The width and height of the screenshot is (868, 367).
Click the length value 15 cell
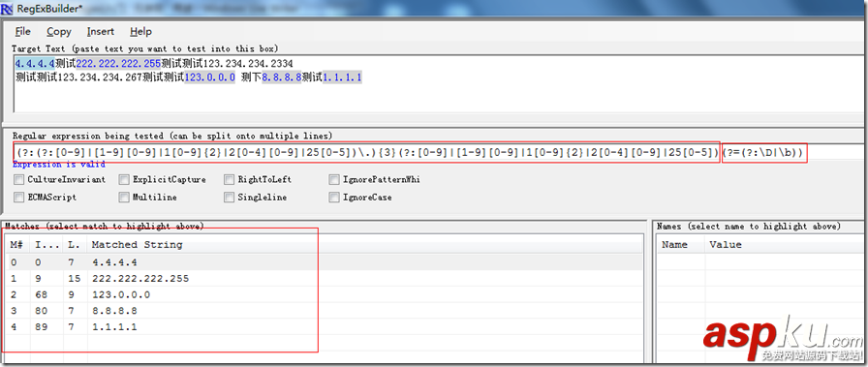coord(75,279)
